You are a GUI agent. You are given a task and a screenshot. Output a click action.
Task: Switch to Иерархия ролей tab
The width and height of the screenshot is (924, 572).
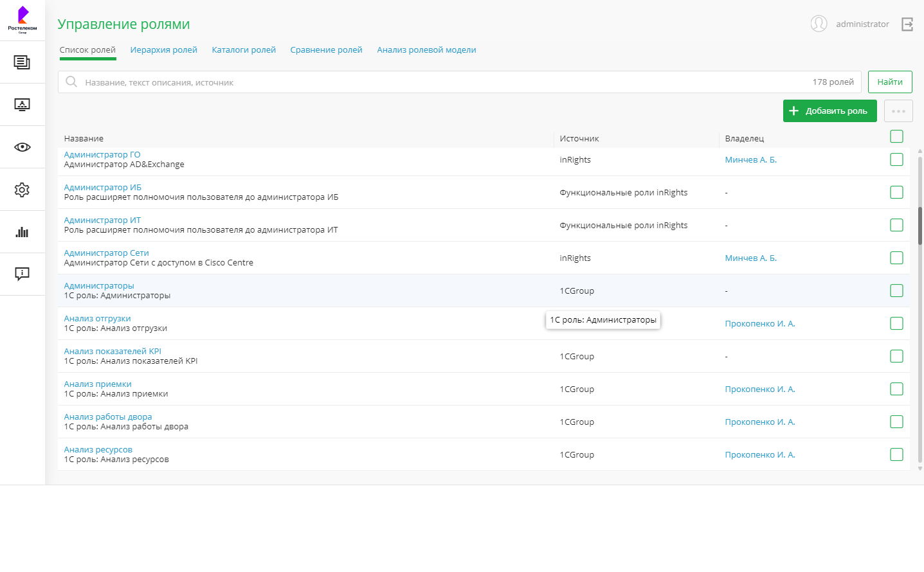[x=163, y=50]
